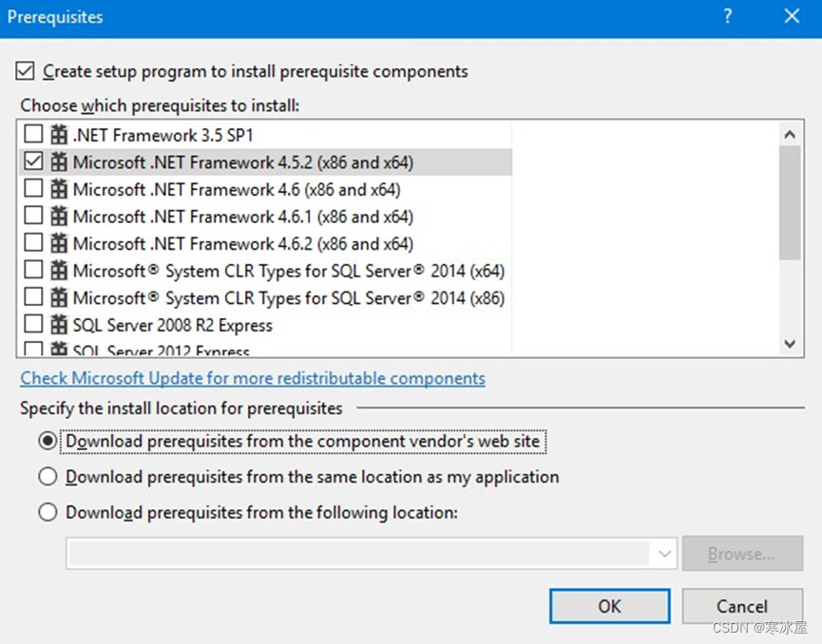
Task: Enable the .NET Framework 4.6.1 checkbox
Action: tap(33, 216)
